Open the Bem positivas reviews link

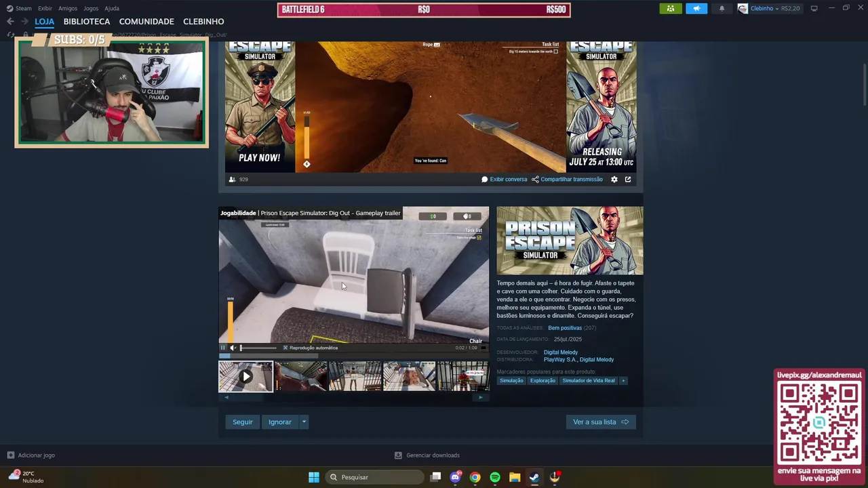(x=565, y=328)
